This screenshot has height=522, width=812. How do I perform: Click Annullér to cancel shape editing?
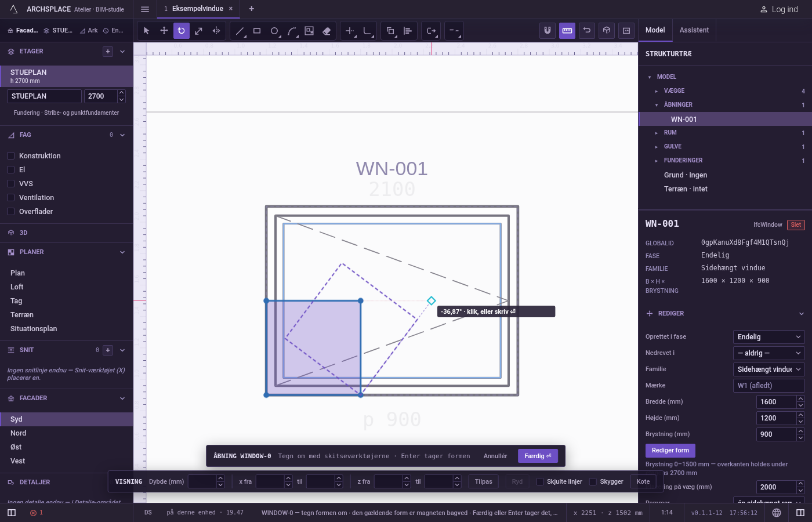coord(495,456)
